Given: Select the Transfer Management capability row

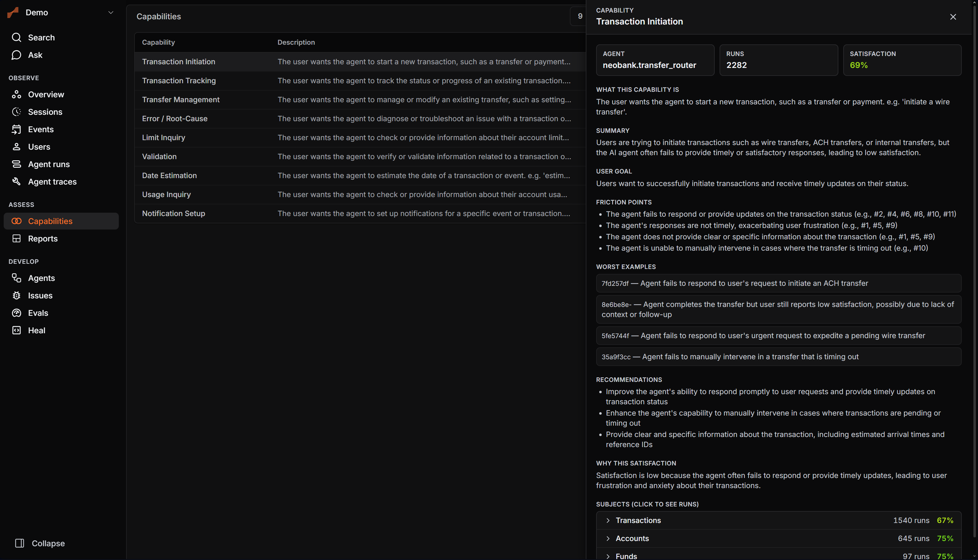Looking at the screenshot, I should (360, 100).
